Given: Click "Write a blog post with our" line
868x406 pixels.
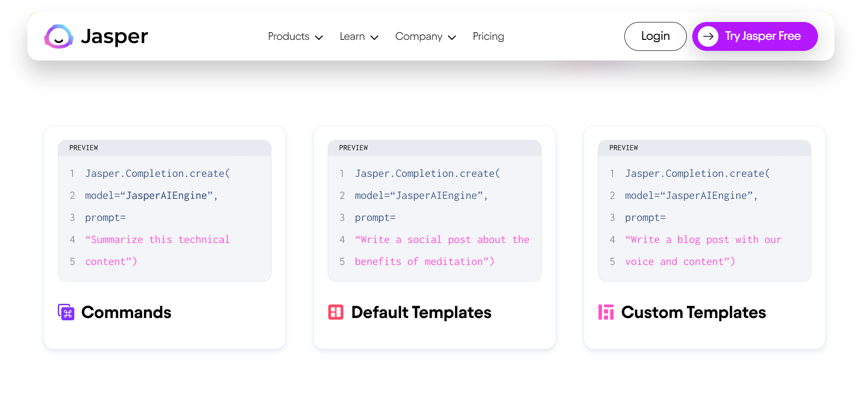Looking at the screenshot, I should coord(703,240).
